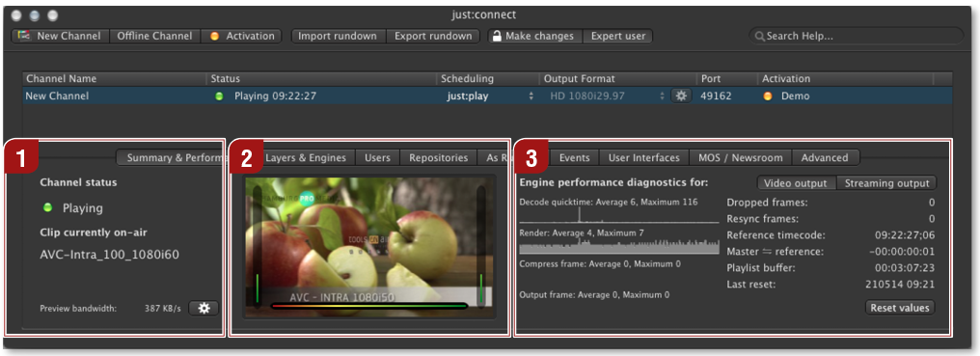Click the Reference timecode value 09:22:27;06

click(x=905, y=235)
